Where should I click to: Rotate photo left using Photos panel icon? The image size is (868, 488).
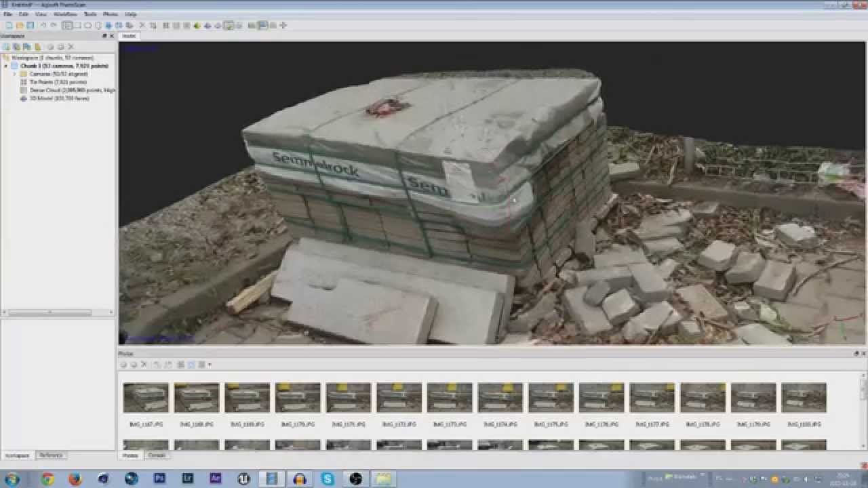click(x=157, y=365)
